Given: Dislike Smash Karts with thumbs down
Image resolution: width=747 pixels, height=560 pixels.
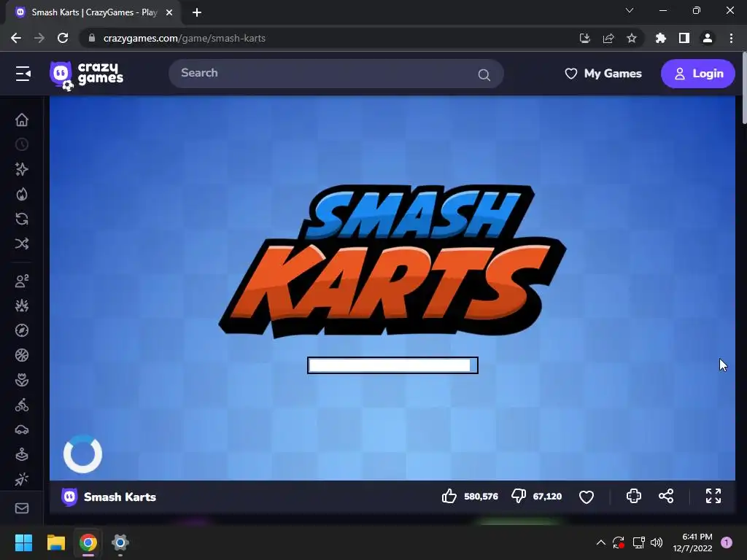Looking at the screenshot, I should 519,496.
